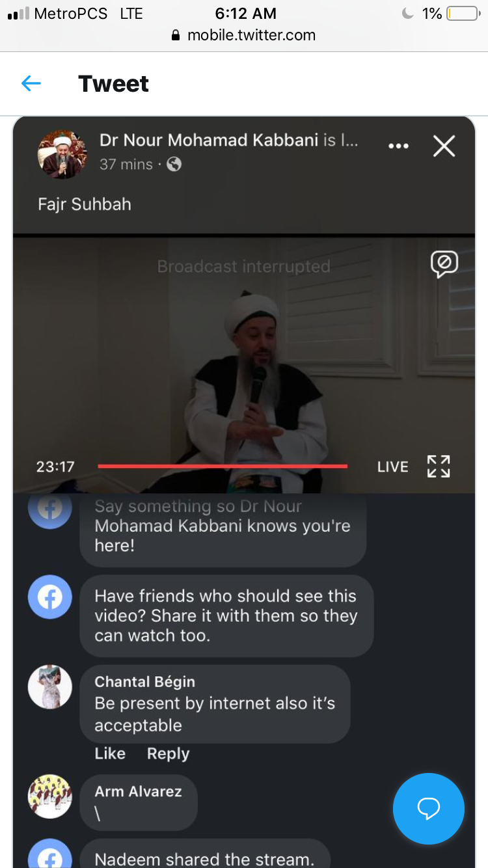The width and height of the screenshot is (488, 868).
Task: Tap Chantal Bégin's name
Action: [x=144, y=681]
